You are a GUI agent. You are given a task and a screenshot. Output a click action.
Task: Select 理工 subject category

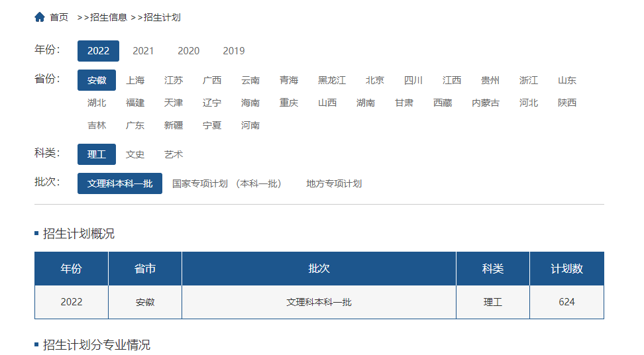[x=97, y=154]
